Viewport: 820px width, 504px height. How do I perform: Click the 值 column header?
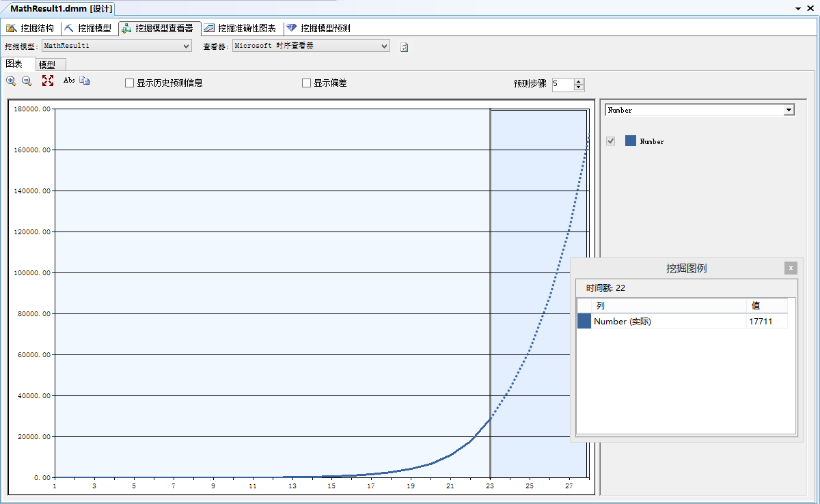click(x=767, y=305)
